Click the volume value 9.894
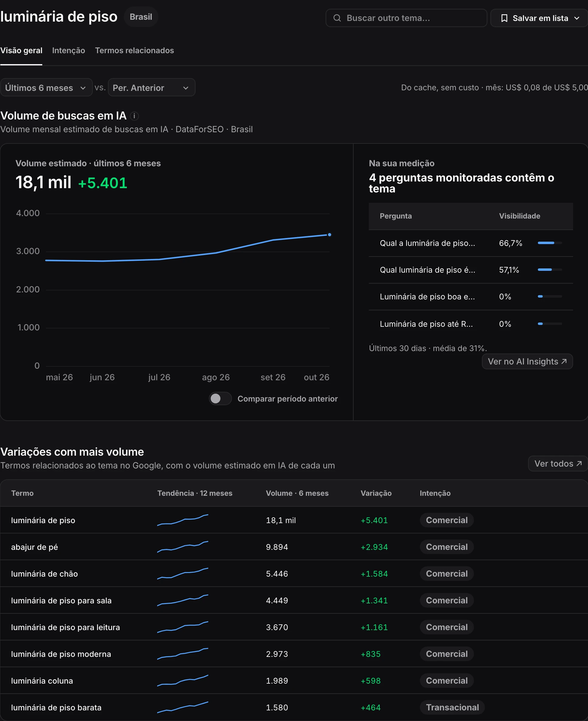Viewport: 588px width, 721px height. (277, 547)
